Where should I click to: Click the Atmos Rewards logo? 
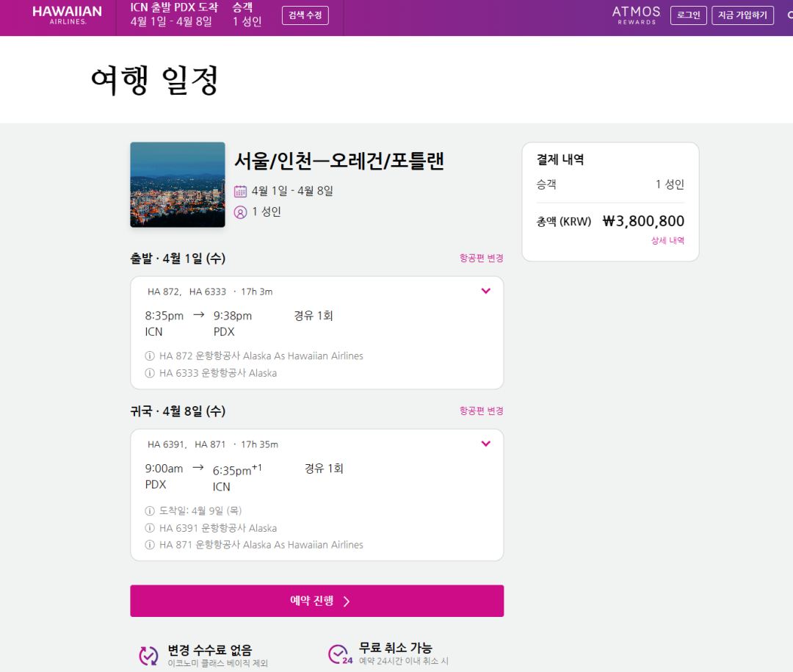[636, 15]
